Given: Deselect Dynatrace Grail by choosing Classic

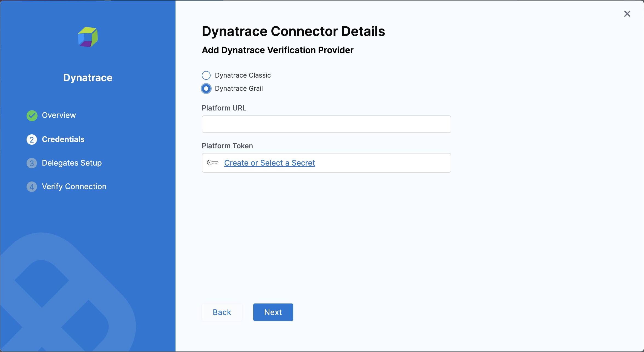Looking at the screenshot, I should pyautogui.click(x=206, y=75).
